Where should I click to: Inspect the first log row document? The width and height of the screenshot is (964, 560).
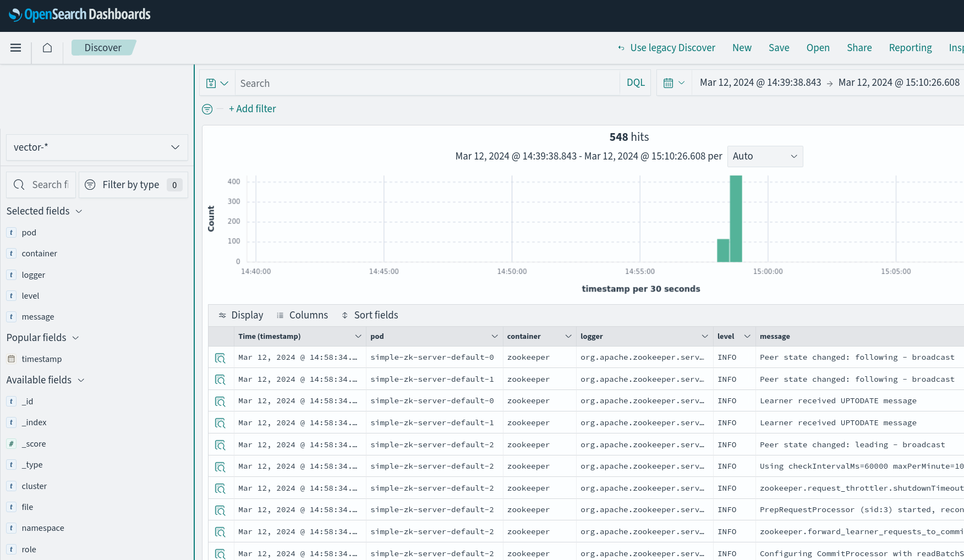click(x=220, y=358)
